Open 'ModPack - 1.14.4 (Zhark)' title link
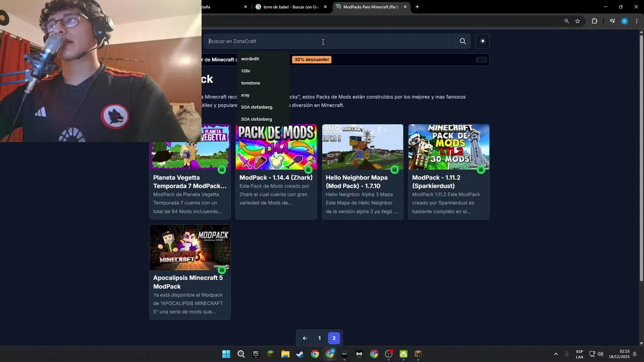 pyautogui.click(x=276, y=177)
